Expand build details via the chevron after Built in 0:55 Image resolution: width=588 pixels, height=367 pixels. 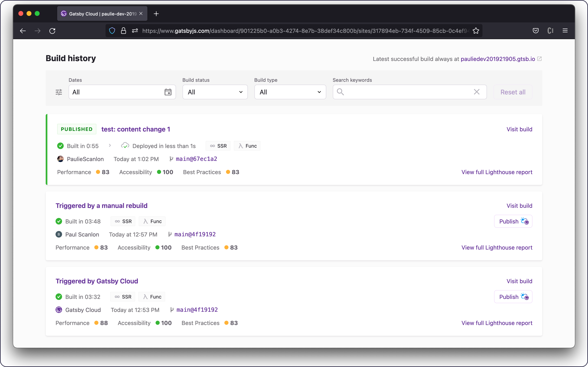[110, 146]
